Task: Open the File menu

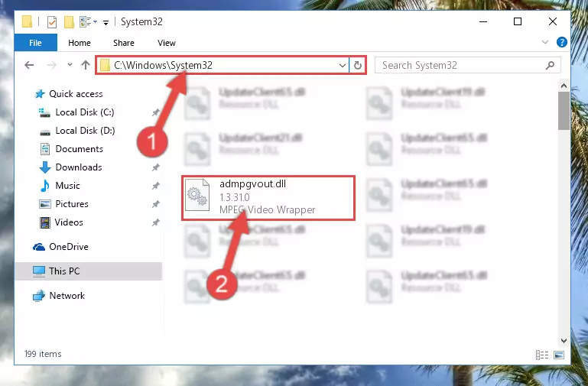Action: 36,43
